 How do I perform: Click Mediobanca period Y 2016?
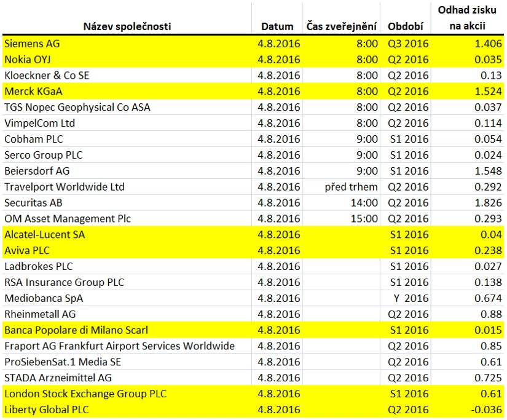pos(411,298)
